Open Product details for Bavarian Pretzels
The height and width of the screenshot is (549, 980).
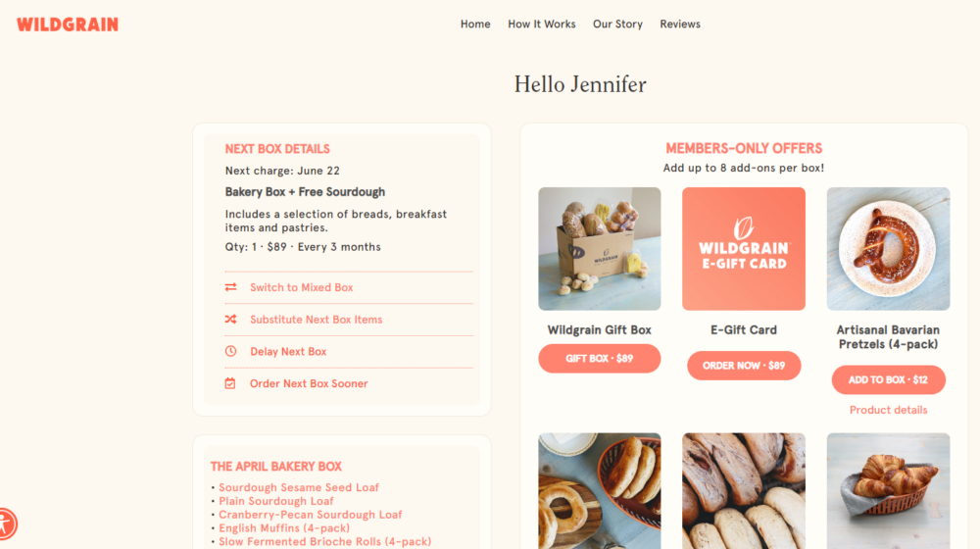888,410
